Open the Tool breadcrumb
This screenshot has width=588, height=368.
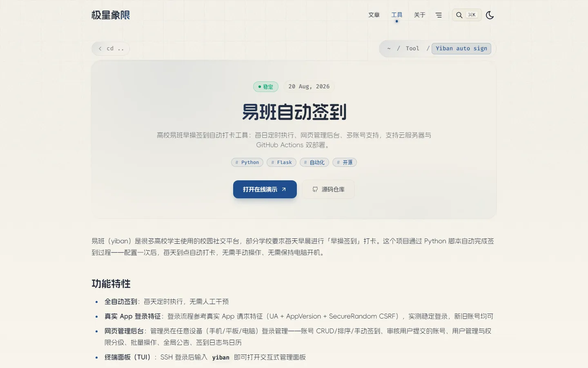[412, 48]
